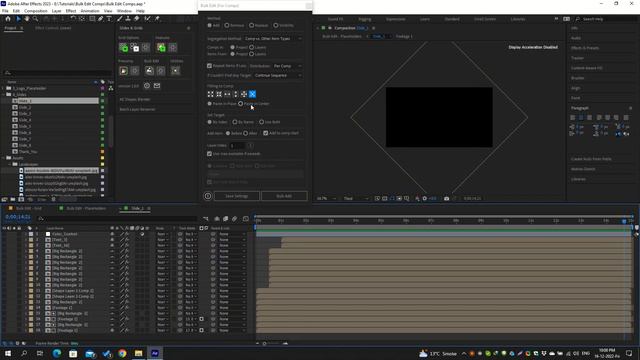Click the snapshot camera icon in viewer
The width and height of the screenshot is (640, 360).
447,198
